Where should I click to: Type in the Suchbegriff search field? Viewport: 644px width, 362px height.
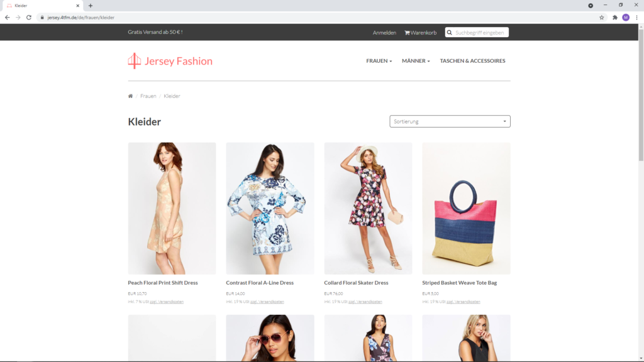480,32
